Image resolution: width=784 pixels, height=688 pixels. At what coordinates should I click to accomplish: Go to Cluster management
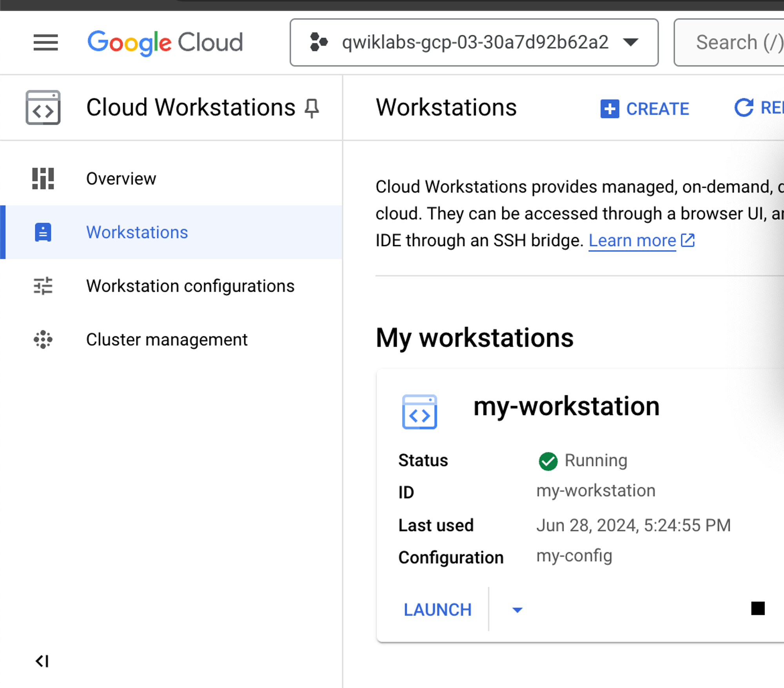click(x=167, y=339)
